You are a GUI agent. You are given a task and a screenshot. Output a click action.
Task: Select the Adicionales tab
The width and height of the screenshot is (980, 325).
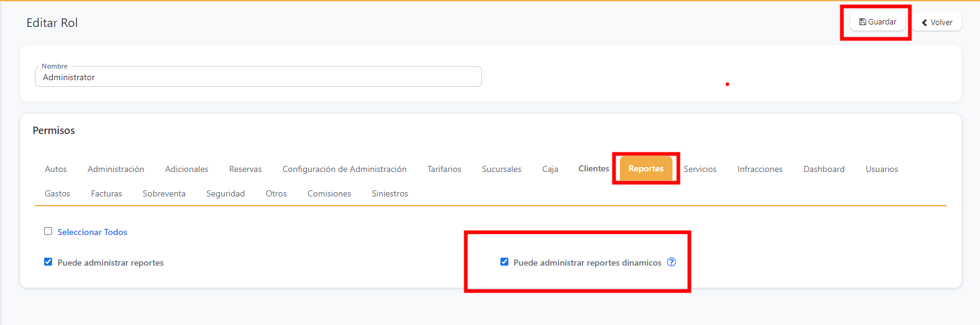point(187,169)
